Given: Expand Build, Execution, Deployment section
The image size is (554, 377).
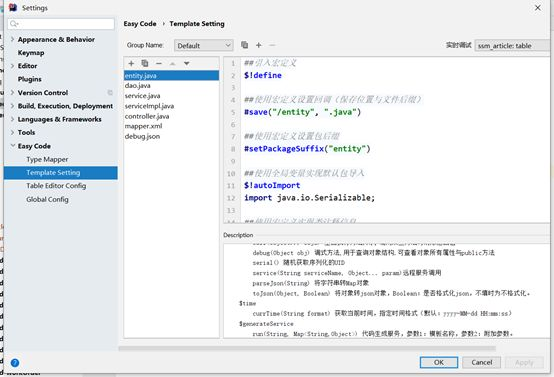Looking at the screenshot, I should point(12,106).
